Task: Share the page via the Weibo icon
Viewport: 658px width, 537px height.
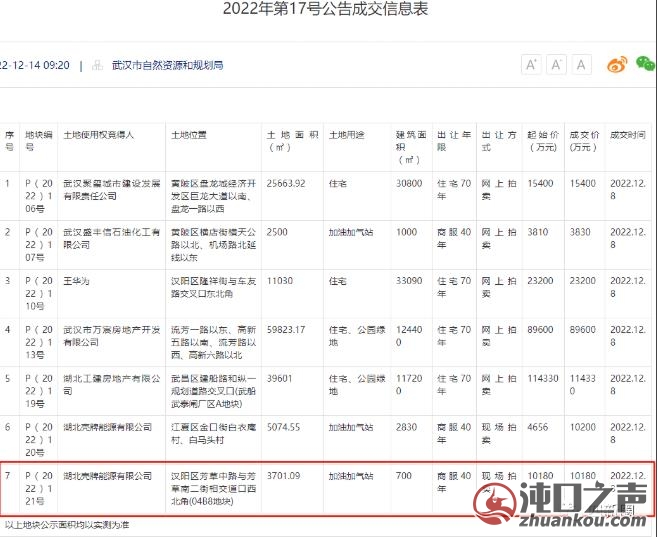Action: coord(618,65)
